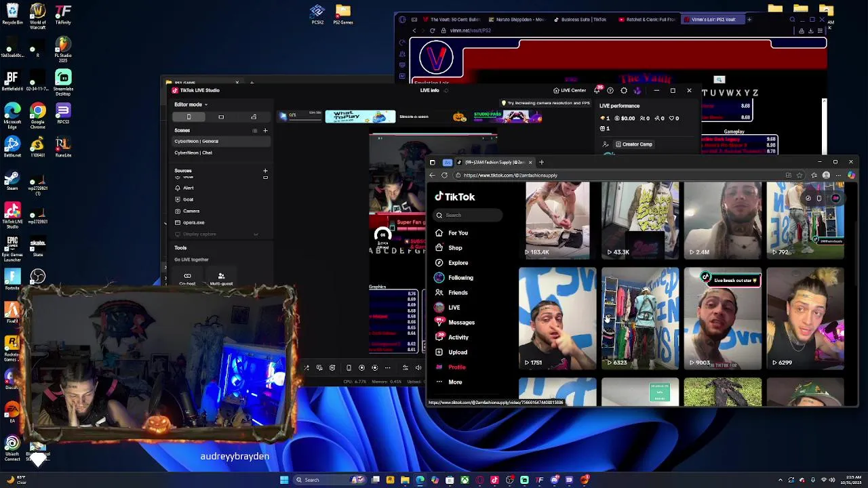868x488 pixels.
Task: Close the 2AM Fashion Supply tab
Action: click(530, 162)
